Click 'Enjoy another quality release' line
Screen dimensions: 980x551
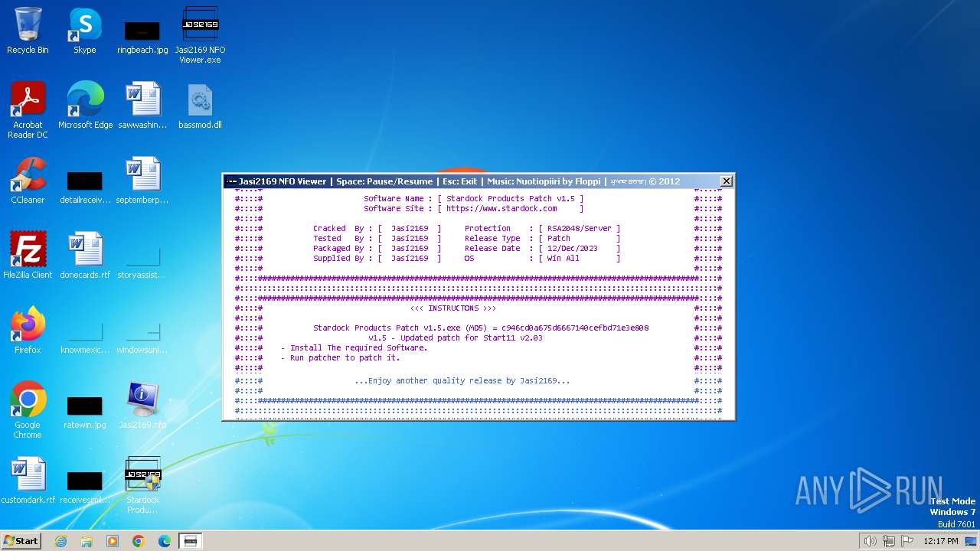click(x=462, y=380)
